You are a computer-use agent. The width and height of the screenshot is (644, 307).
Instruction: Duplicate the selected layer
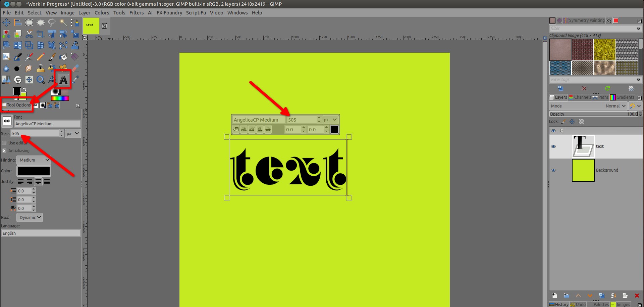click(601, 296)
